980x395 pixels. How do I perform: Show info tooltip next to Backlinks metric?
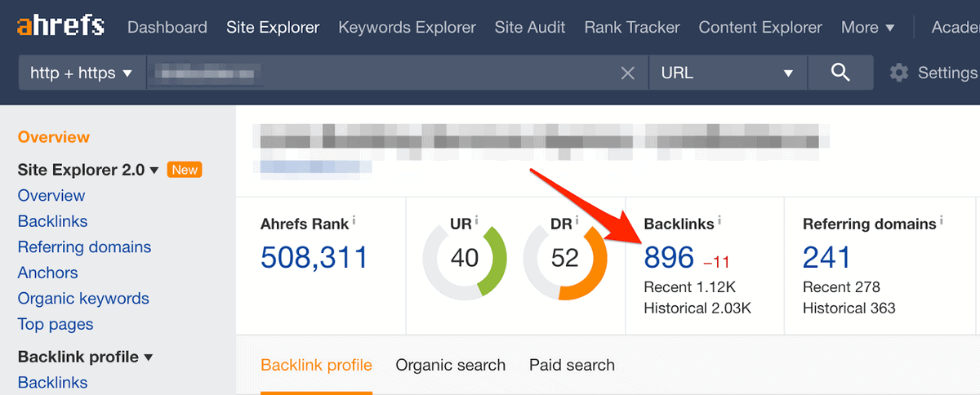point(719,220)
